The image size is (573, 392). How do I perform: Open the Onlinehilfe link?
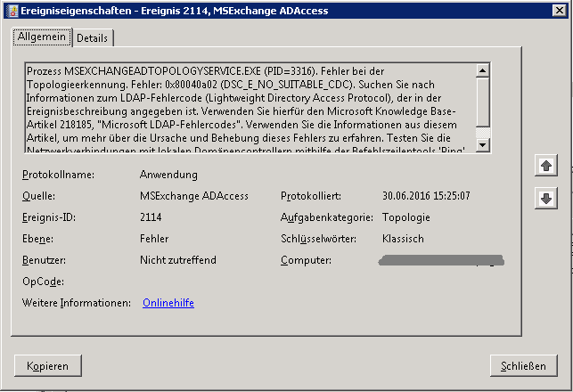coord(168,303)
